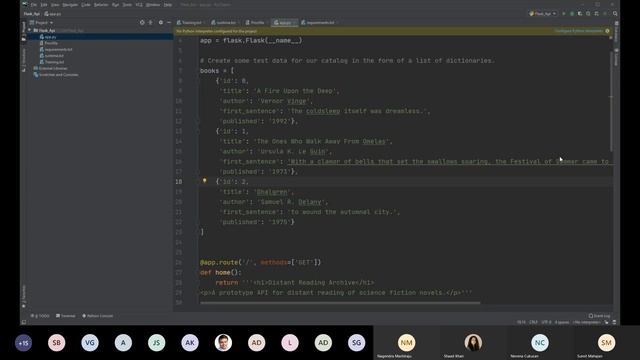640x360 pixels.
Task: Click the Search Everywhere magnifier icon
Action: tap(615, 13)
